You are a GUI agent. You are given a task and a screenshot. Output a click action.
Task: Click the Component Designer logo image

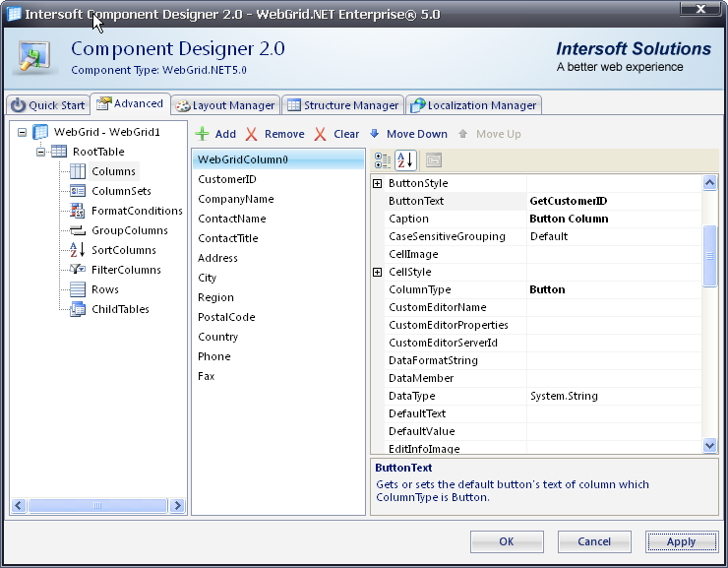[x=34, y=57]
